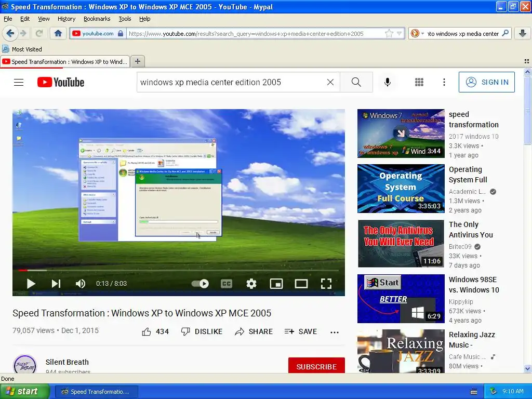Save the video with SAVE button
The width and height of the screenshot is (532, 399).
tap(301, 331)
